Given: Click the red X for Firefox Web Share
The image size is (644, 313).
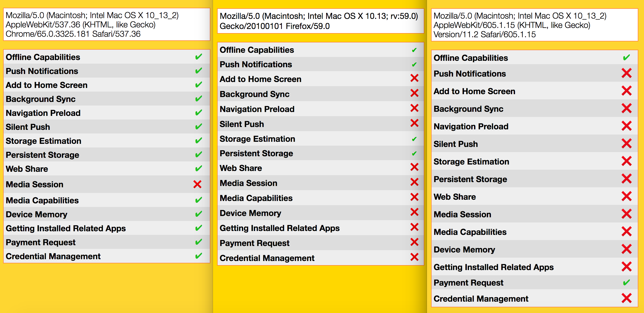Looking at the screenshot, I should pyautogui.click(x=414, y=167).
